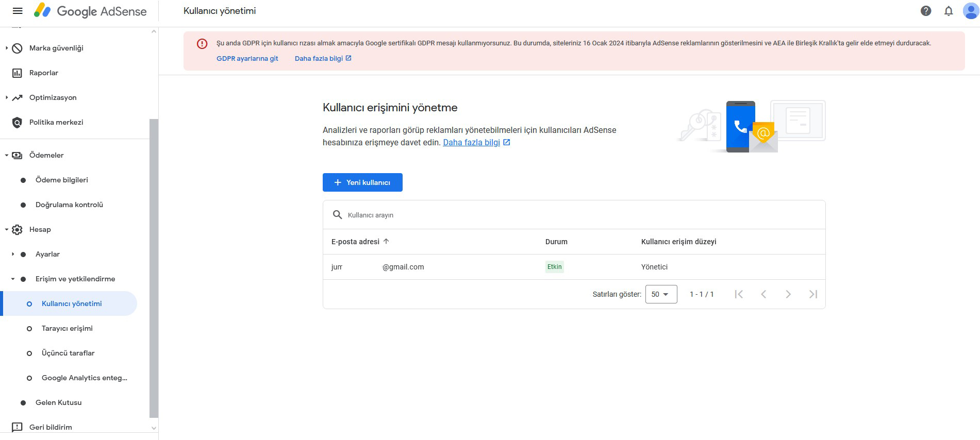Sort by the E-posta adresi arrow

(x=386, y=241)
